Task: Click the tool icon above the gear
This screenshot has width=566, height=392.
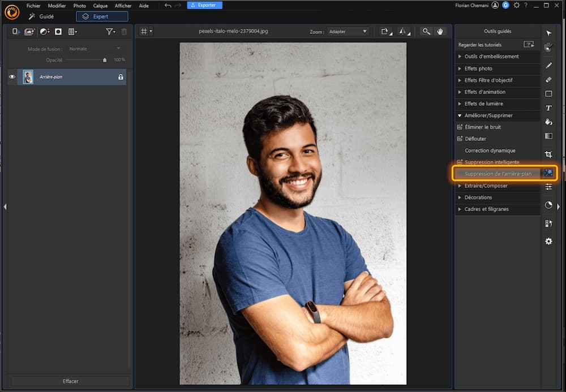Action: [x=548, y=223]
